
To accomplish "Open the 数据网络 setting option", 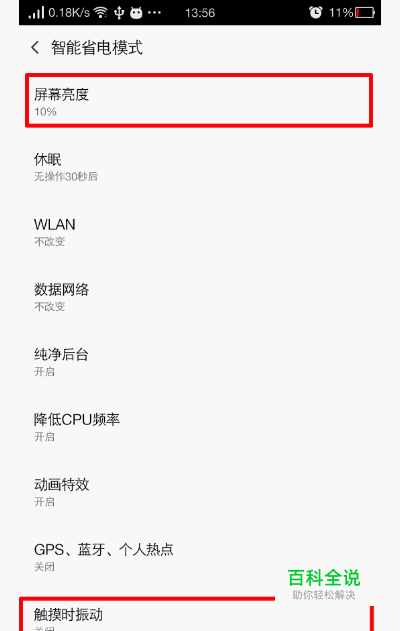I will coord(200,297).
